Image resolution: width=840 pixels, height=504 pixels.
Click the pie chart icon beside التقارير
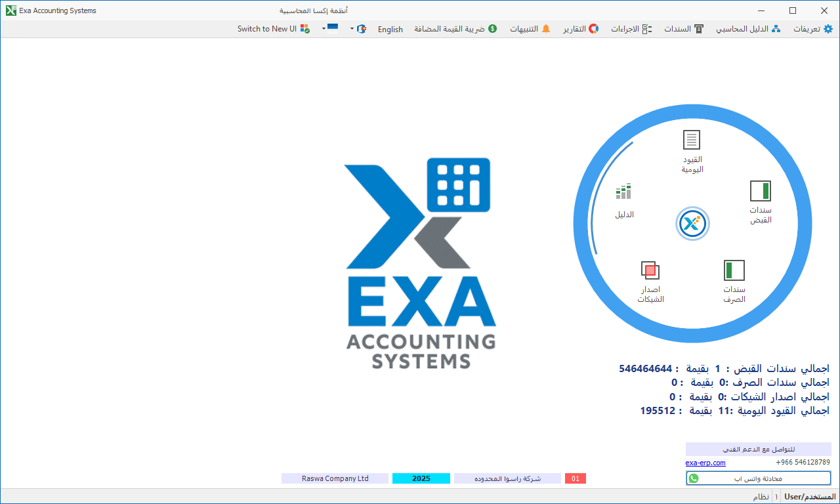pyautogui.click(x=593, y=29)
